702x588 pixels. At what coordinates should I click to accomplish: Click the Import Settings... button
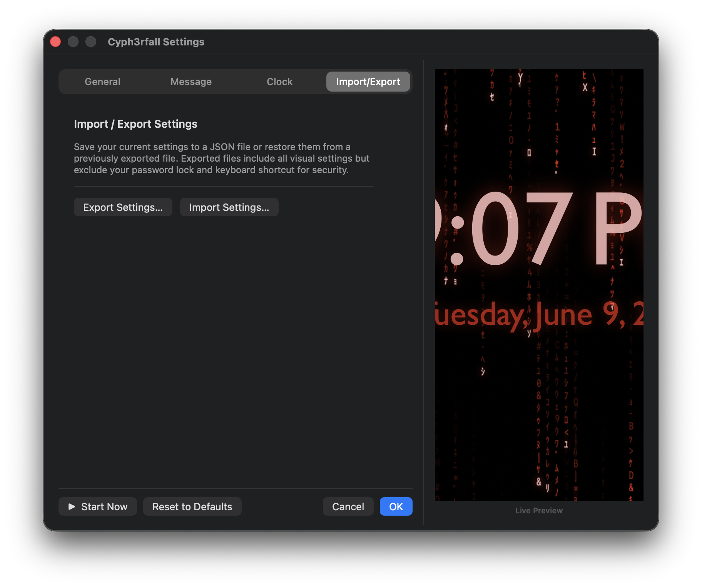tap(229, 207)
